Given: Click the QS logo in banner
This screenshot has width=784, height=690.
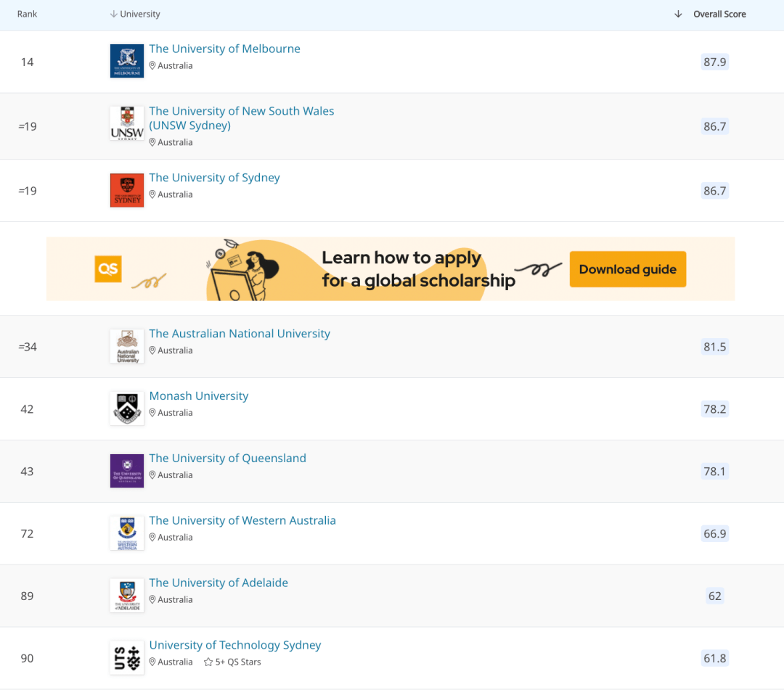Looking at the screenshot, I should tap(108, 269).
